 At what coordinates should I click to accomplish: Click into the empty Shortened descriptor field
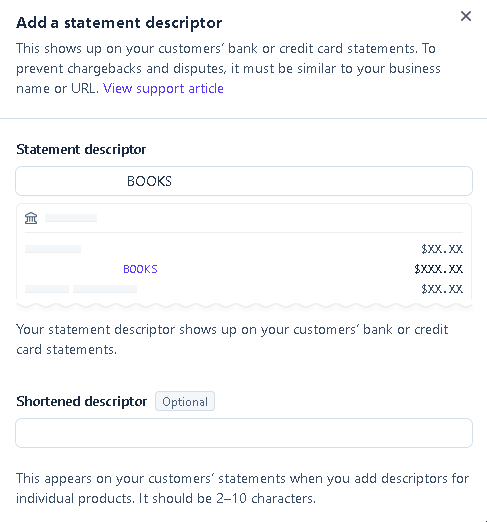pyautogui.click(x=244, y=433)
